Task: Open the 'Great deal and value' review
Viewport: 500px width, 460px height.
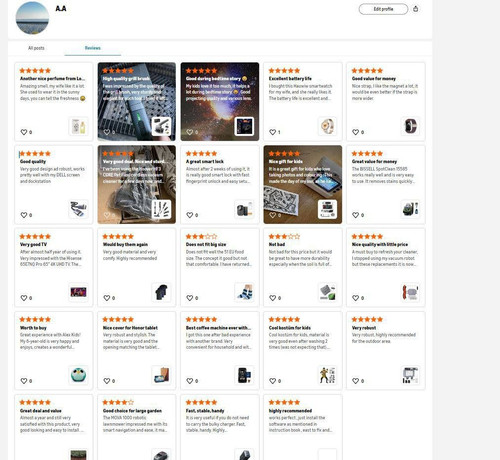Action: 54,427
